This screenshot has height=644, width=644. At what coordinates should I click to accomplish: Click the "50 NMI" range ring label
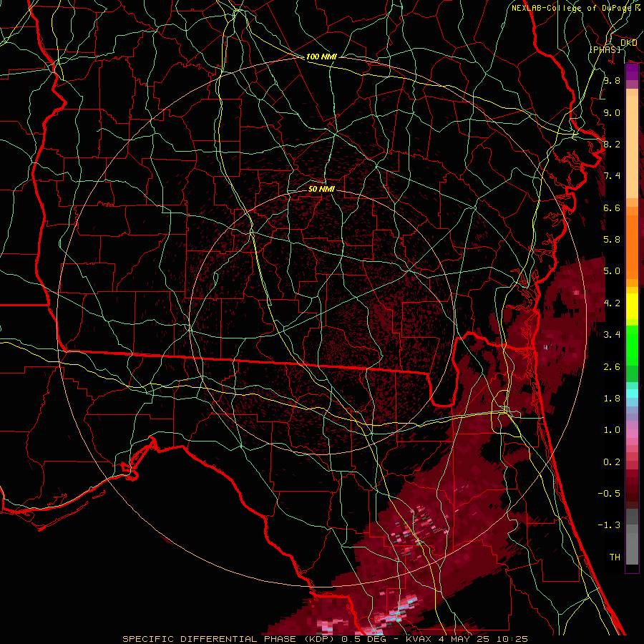tap(321, 189)
